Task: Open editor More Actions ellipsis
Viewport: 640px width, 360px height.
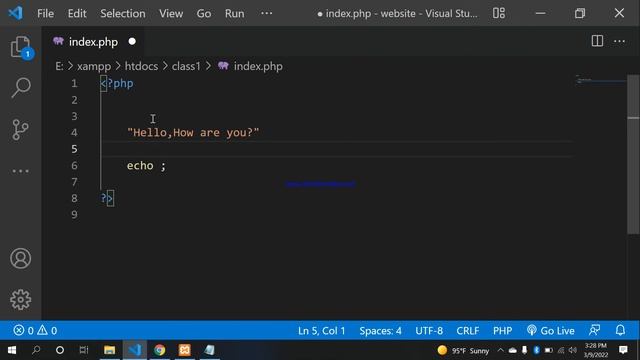Action: (x=619, y=41)
